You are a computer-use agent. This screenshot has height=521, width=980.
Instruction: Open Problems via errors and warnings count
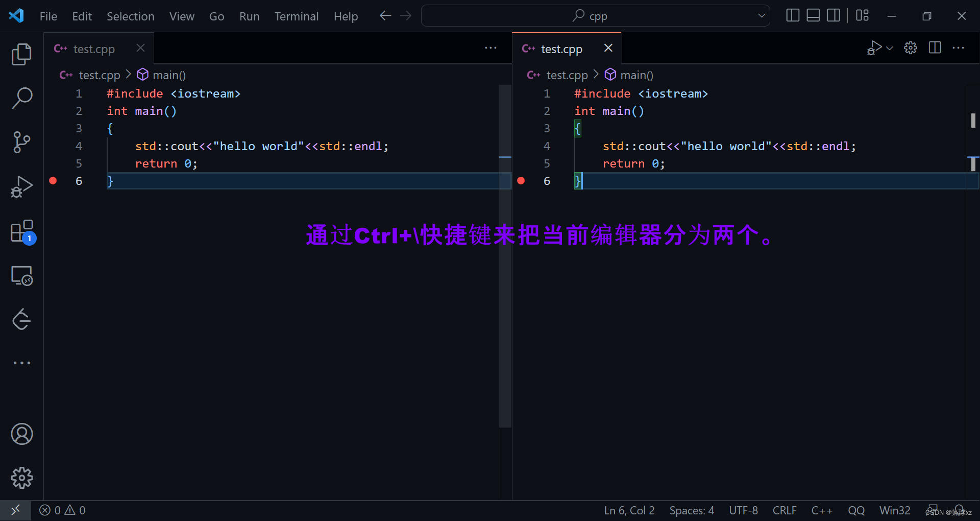tap(63, 510)
